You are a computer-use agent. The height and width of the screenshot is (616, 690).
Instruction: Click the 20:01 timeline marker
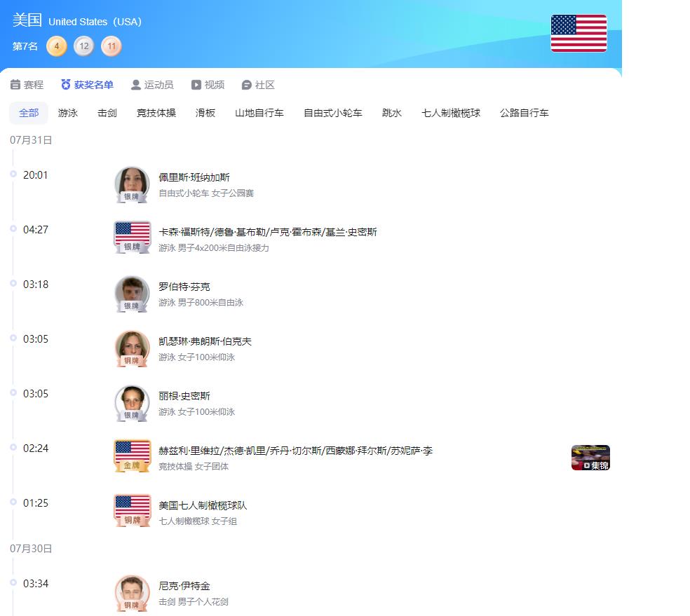[x=13, y=174]
